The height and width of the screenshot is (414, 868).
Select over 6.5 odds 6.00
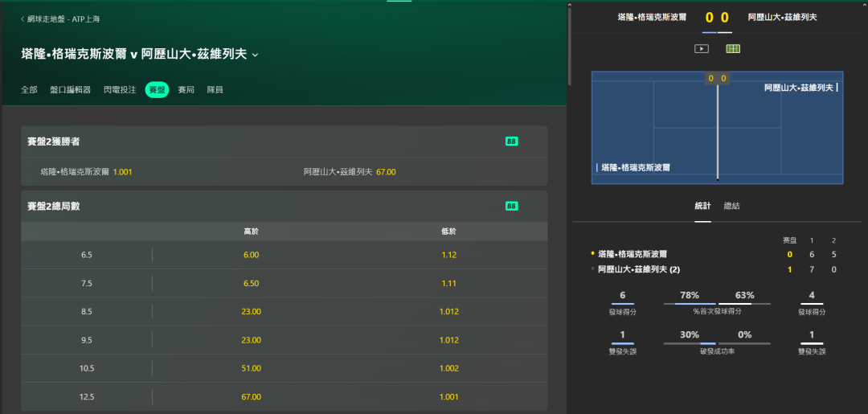click(252, 255)
